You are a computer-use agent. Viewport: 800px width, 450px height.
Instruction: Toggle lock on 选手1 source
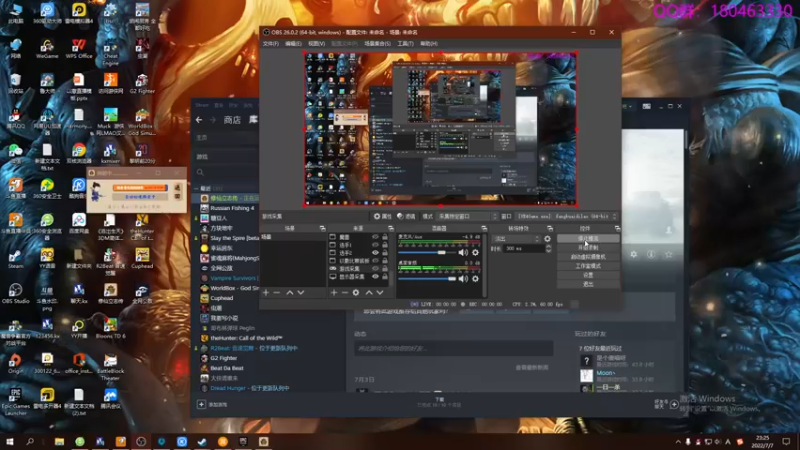385,245
